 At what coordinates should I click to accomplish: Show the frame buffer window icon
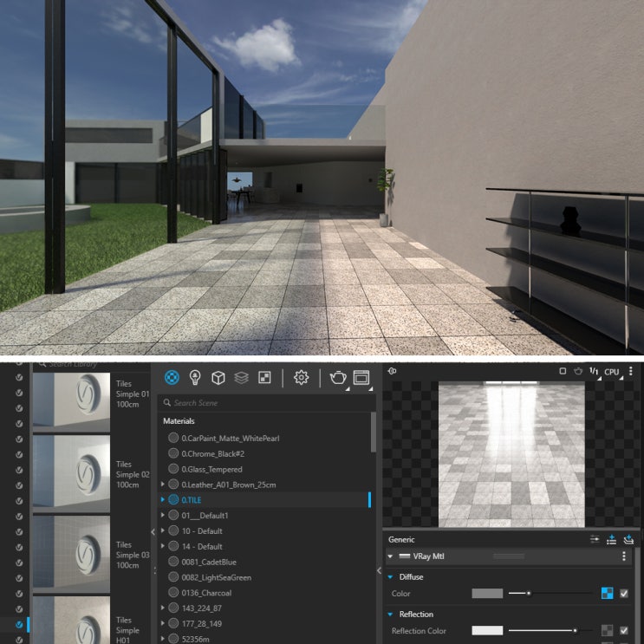pyautogui.click(x=361, y=377)
